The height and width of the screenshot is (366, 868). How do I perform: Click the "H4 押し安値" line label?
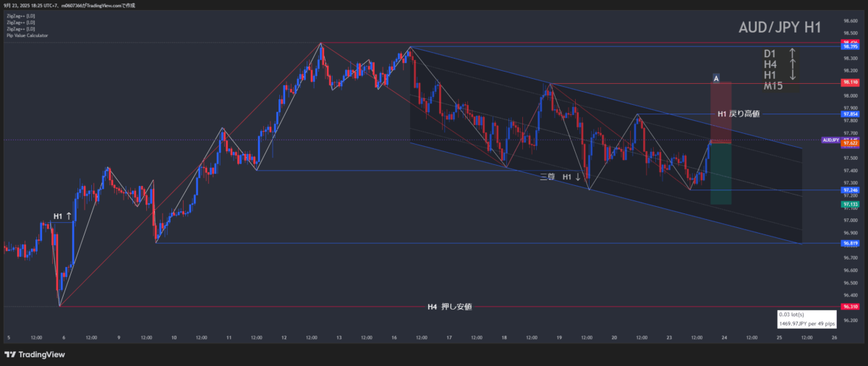coord(449,307)
